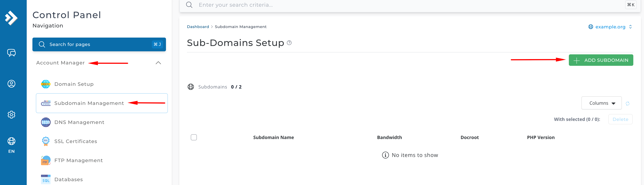Click the Add Subdomain button
The image size is (644, 185).
point(601,60)
